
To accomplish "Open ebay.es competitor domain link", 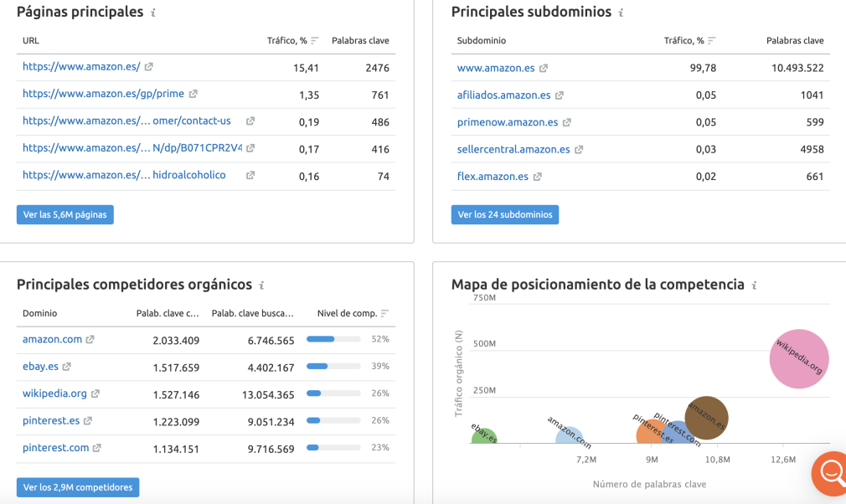I will [x=40, y=367].
